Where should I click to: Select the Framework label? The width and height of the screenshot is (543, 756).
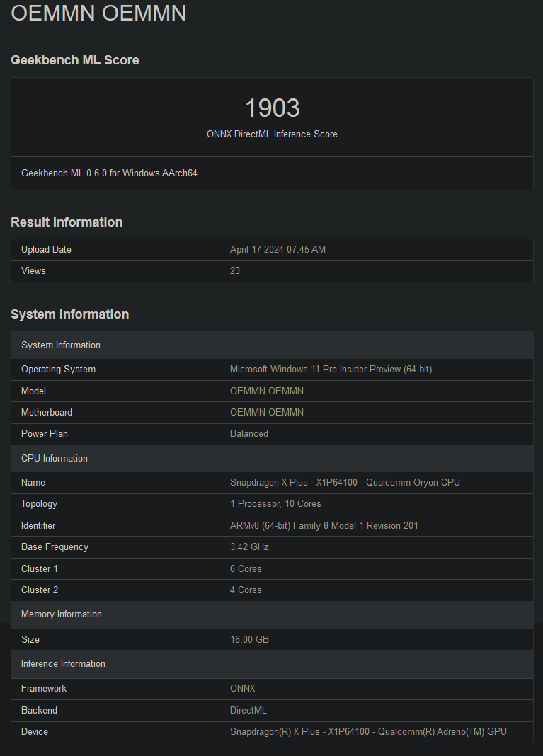tap(44, 689)
